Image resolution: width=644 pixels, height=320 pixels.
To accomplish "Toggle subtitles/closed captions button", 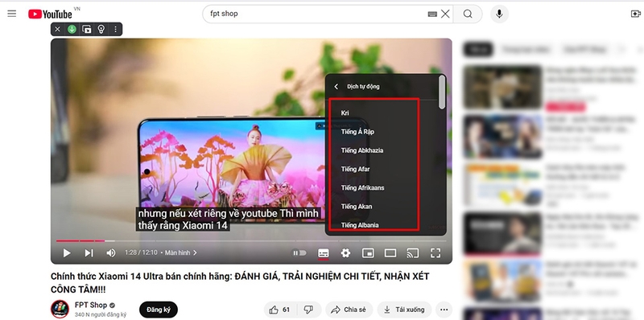I will coord(324,253).
